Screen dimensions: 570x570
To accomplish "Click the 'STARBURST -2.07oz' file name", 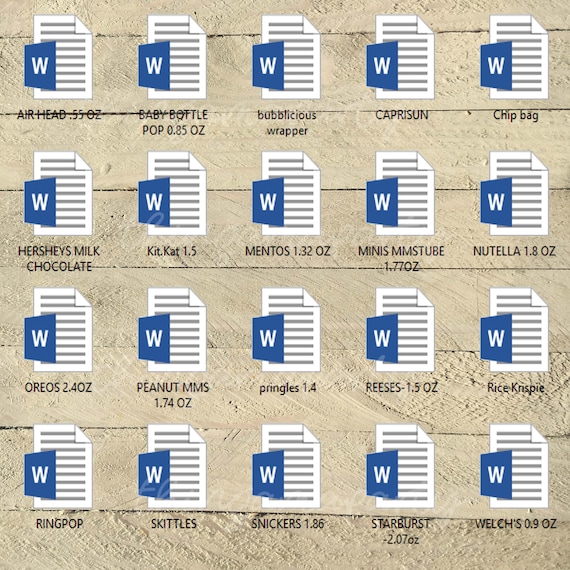I will click(x=401, y=531).
